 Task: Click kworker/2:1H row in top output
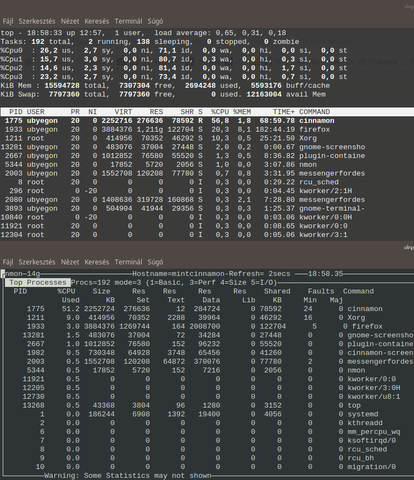[x=207, y=191]
